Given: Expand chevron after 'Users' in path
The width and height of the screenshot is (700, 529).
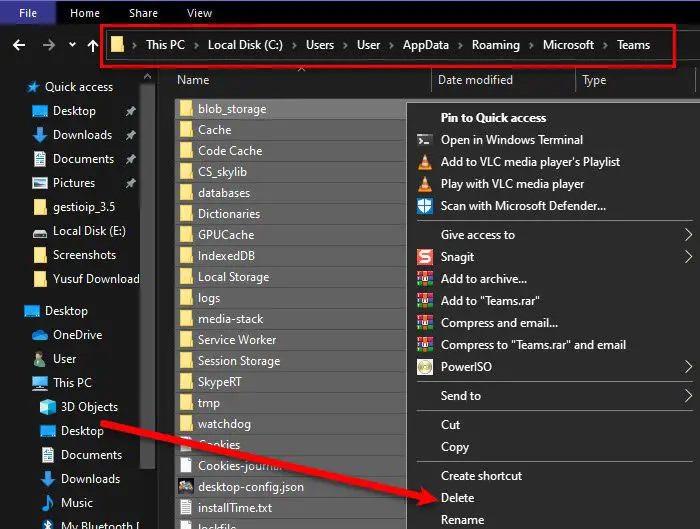Looking at the screenshot, I should [x=346, y=46].
